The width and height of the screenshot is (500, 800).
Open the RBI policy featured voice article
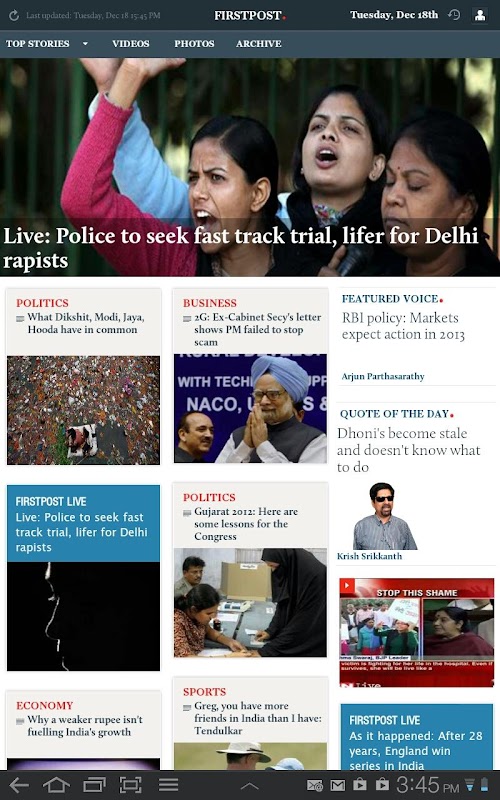(x=403, y=326)
